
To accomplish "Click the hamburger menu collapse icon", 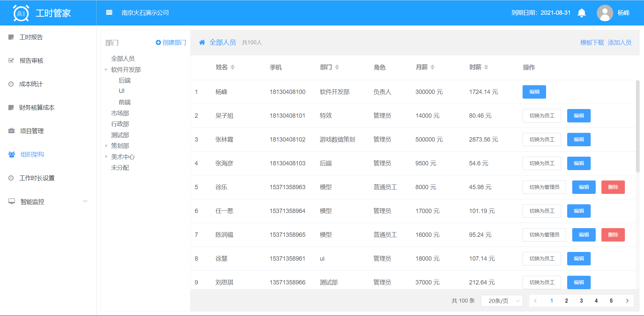I will pos(109,13).
